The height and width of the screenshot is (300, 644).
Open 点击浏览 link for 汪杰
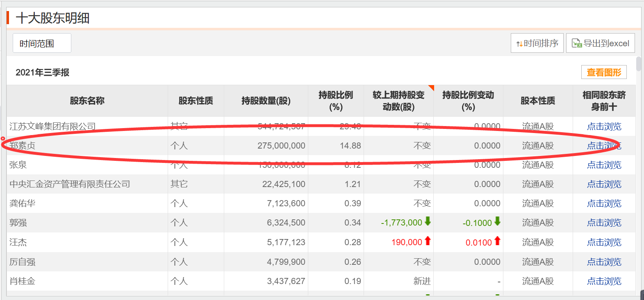coord(604,242)
